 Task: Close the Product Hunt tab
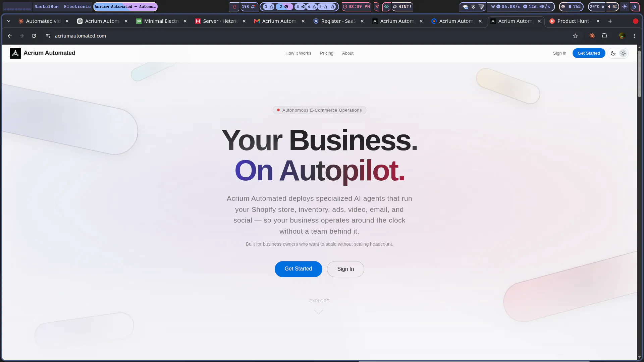click(x=598, y=21)
